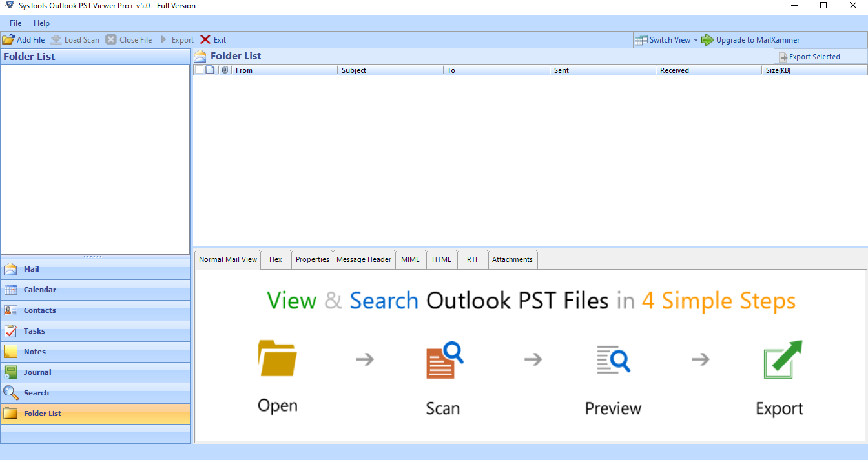Click the Search magnifier icon in sidebar
Viewport: 868px width, 460px height.
[10, 393]
